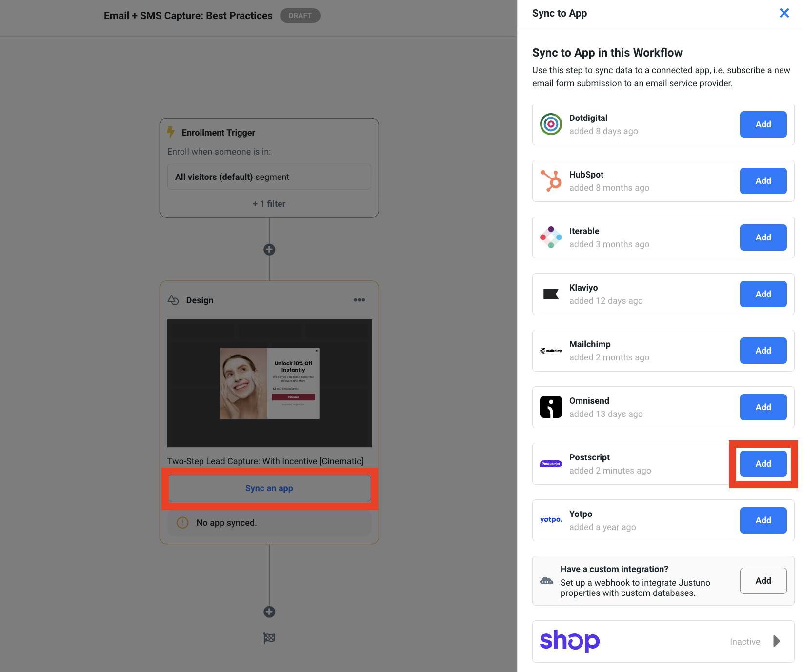Add the Mailchimp integration
Image resolution: width=803 pixels, height=672 pixels.
[763, 351]
